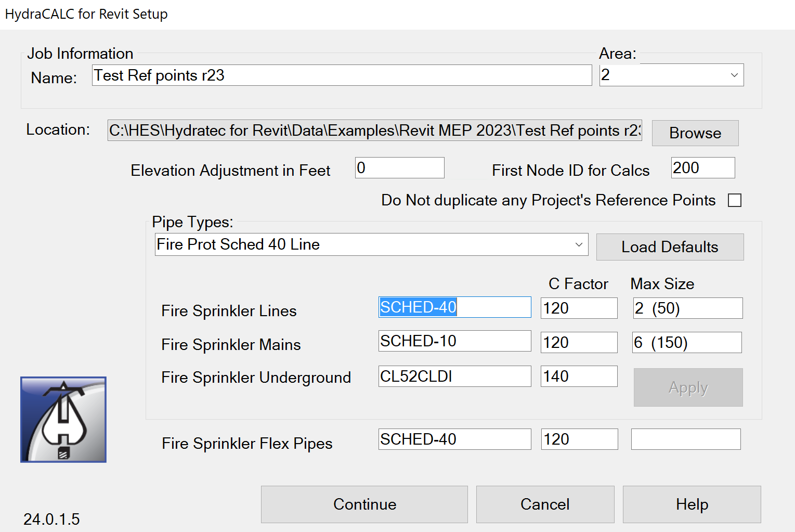The height and width of the screenshot is (532, 795).
Task: Click the Browse button
Action: [695, 133]
